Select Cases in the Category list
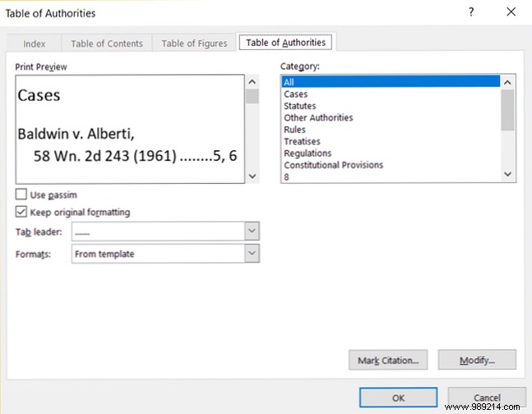532x414 pixels. pos(391,94)
